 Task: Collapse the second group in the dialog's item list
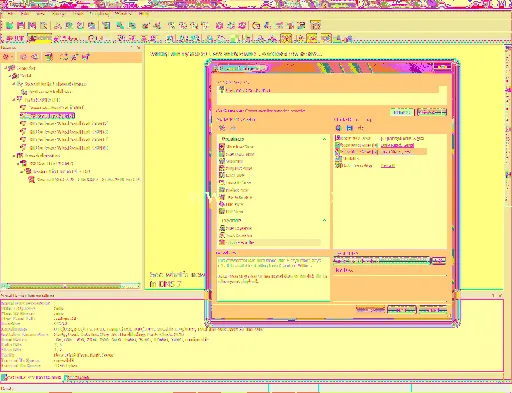324,220
